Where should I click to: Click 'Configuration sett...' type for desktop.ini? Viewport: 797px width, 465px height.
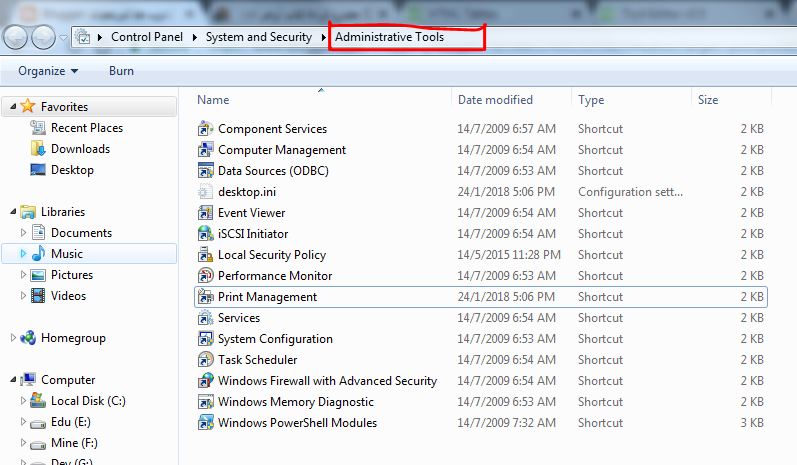tap(630, 192)
